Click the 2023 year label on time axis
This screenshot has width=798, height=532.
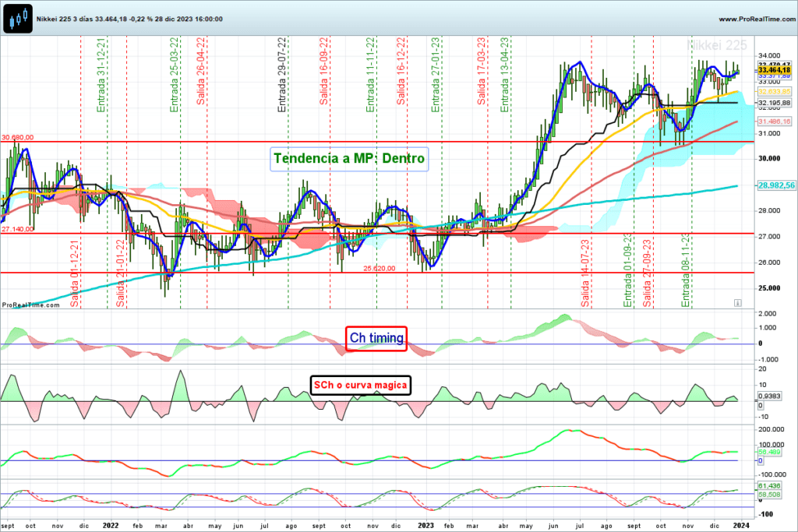425,526
